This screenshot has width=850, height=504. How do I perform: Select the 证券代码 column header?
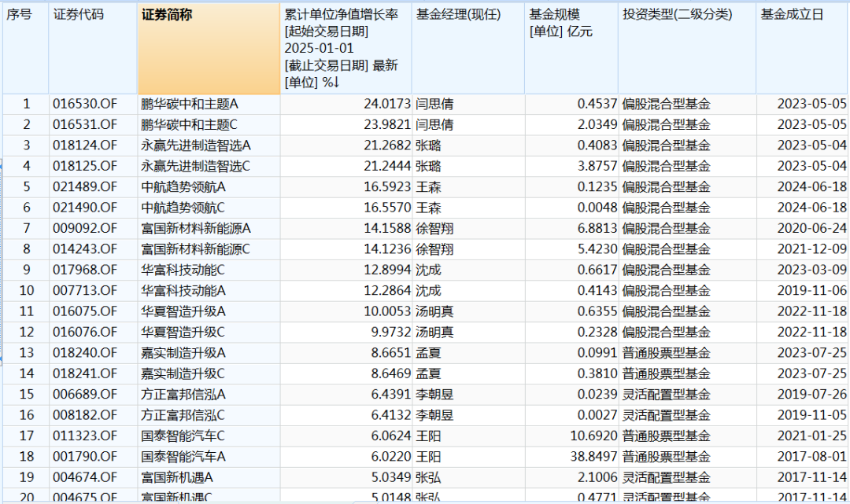93,49
